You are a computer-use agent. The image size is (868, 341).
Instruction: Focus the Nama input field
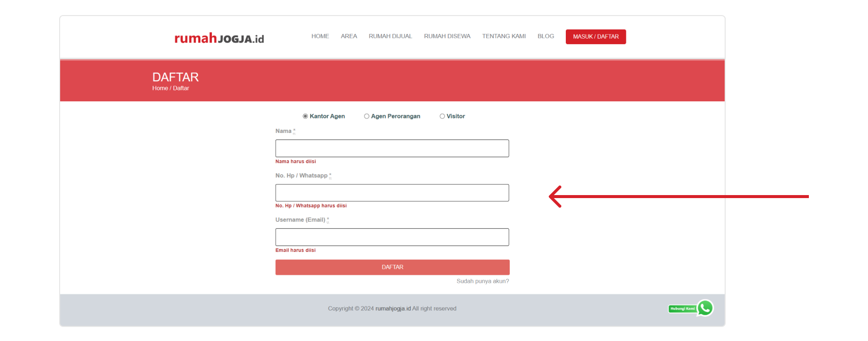392,148
